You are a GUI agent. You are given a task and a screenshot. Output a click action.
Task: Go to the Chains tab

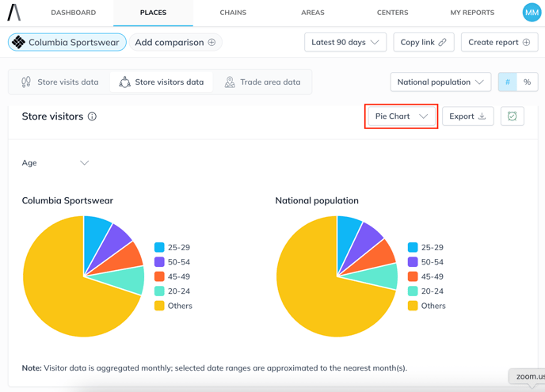(233, 13)
